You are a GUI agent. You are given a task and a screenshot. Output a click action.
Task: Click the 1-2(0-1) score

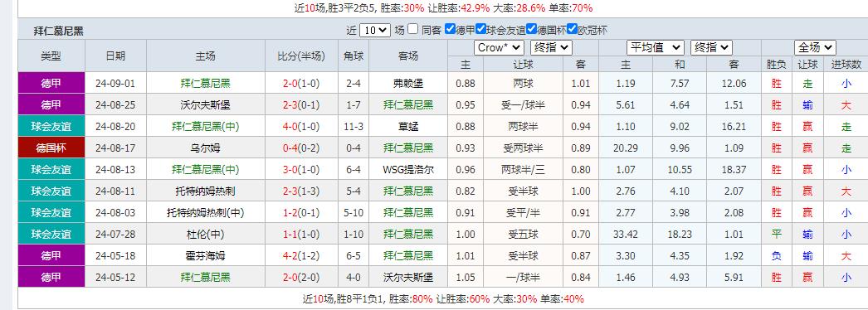pyautogui.click(x=301, y=213)
